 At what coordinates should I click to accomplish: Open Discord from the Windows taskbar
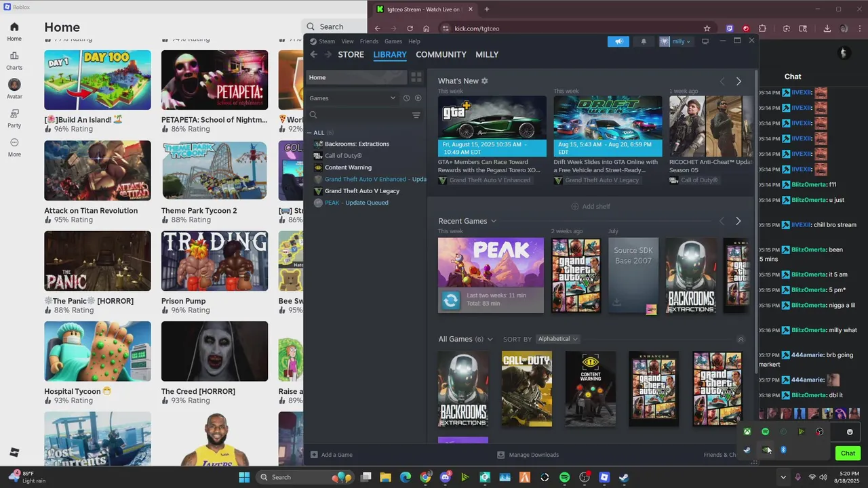446,477
